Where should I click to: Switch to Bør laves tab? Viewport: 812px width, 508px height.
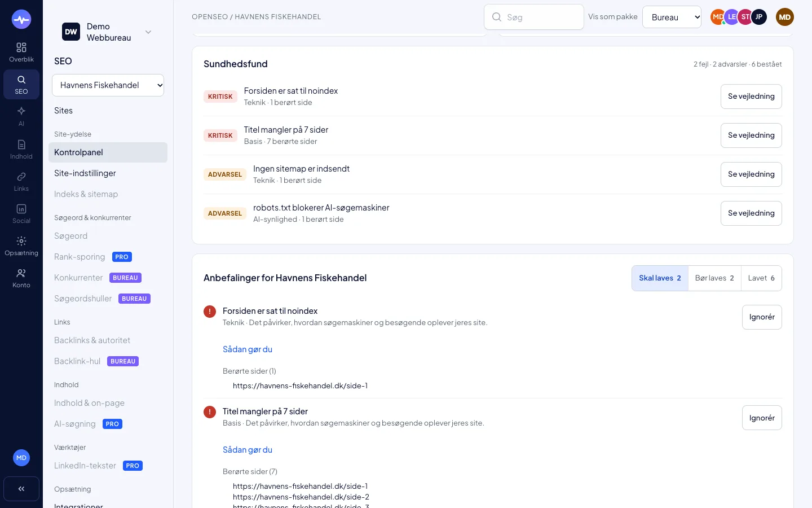point(714,278)
